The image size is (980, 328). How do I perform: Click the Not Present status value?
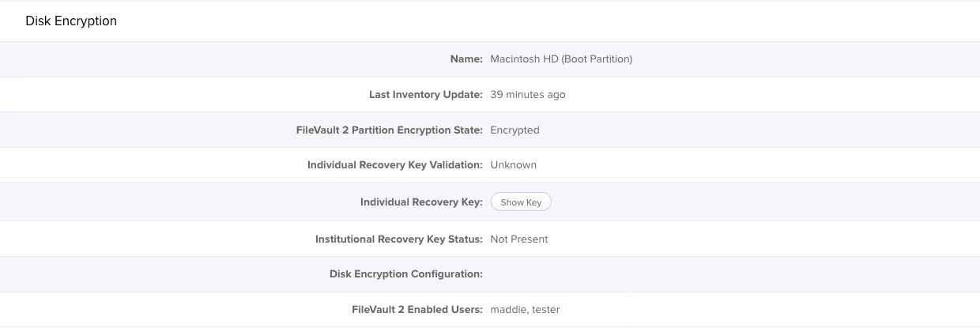click(x=518, y=239)
